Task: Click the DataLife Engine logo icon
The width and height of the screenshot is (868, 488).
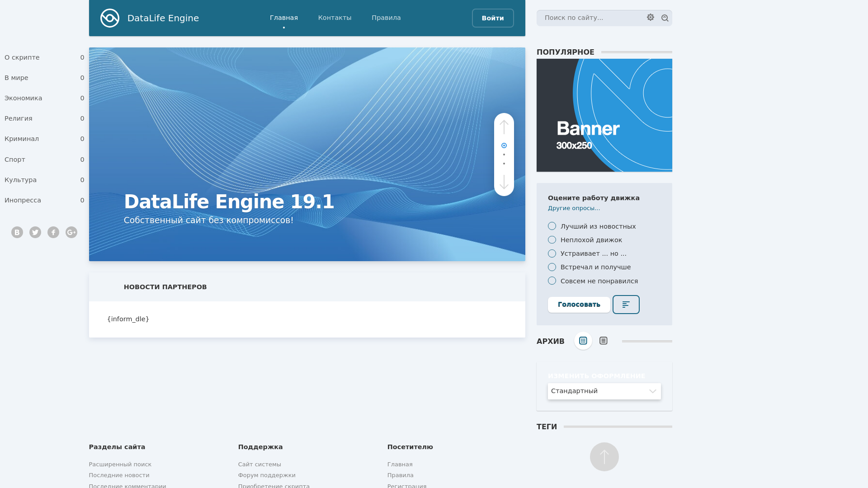Action: coord(110,18)
